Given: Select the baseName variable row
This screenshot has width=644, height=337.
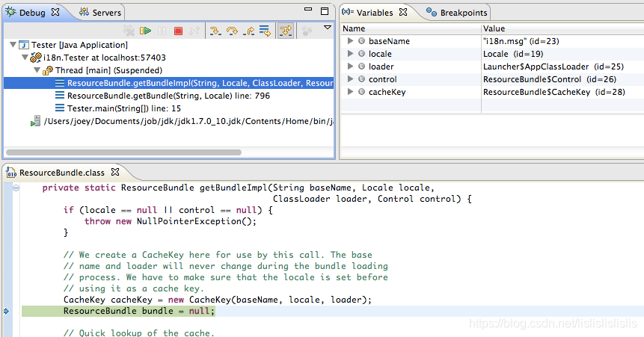Looking at the screenshot, I should pos(492,41).
